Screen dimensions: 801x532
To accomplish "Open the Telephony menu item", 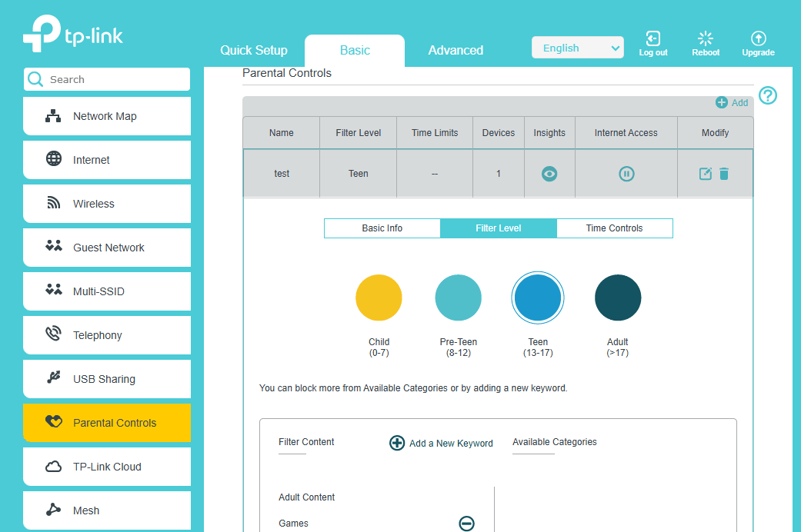I will click(x=107, y=335).
